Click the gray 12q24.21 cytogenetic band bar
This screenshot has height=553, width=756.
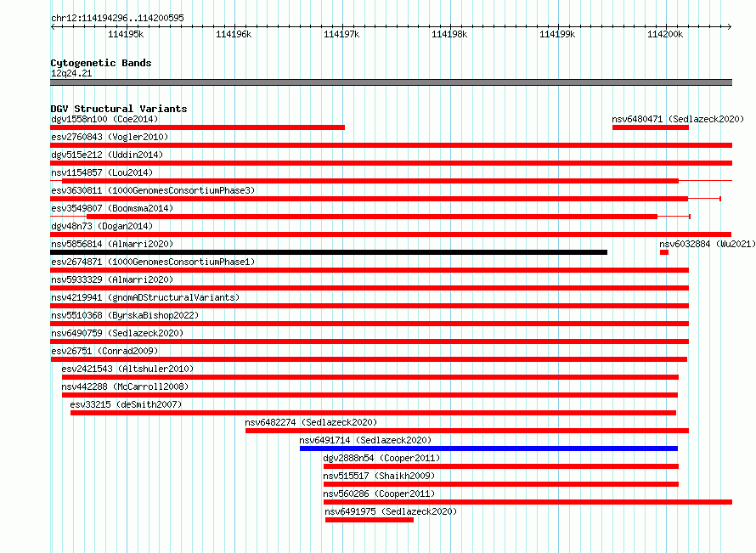[391, 82]
